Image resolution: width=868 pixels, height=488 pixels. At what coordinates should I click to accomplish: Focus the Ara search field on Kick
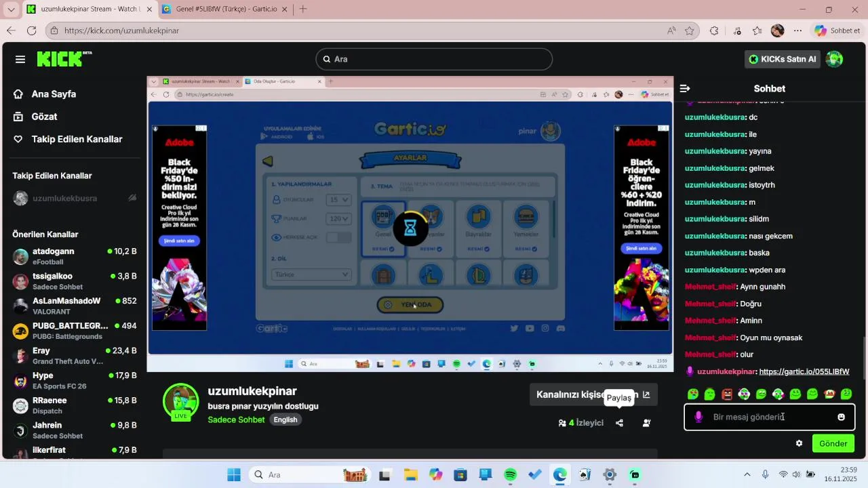click(x=434, y=59)
